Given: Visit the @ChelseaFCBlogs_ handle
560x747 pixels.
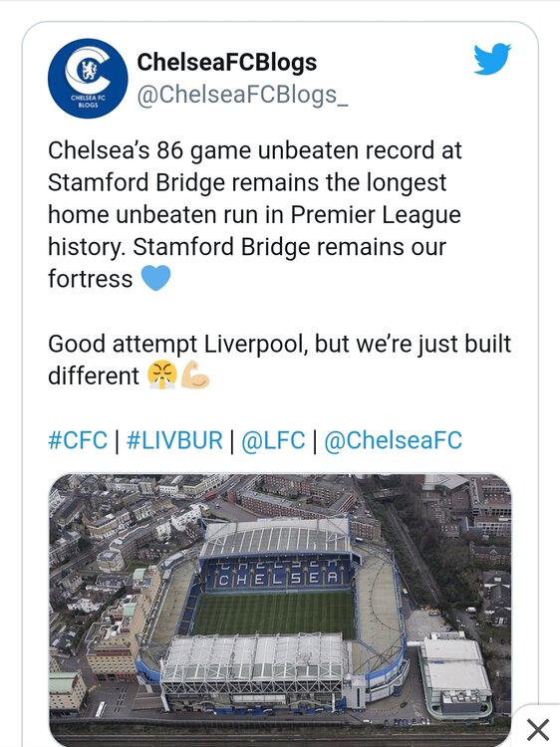Looking at the screenshot, I should (x=242, y=95).
